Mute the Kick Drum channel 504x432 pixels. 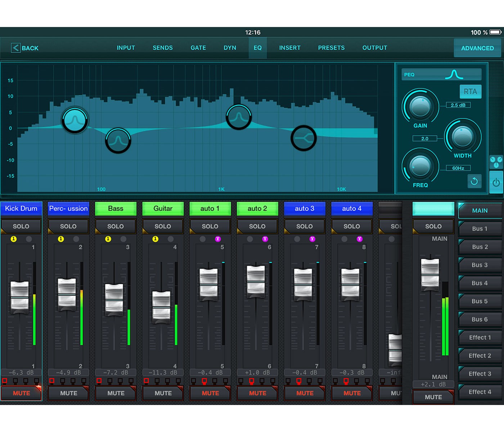pos(21,393)
